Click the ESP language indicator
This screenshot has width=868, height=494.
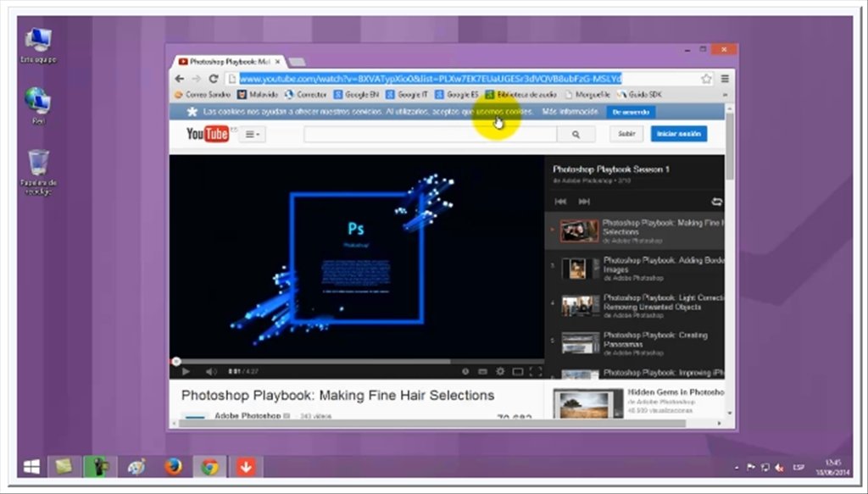click(x=798, y=468)
